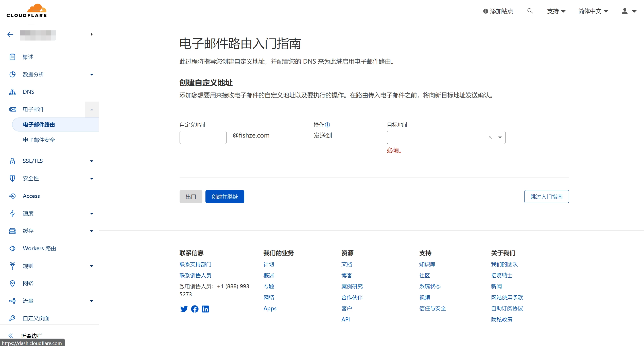
Task: Open the DNS sidebar menu item
Action: click(28, 92)
